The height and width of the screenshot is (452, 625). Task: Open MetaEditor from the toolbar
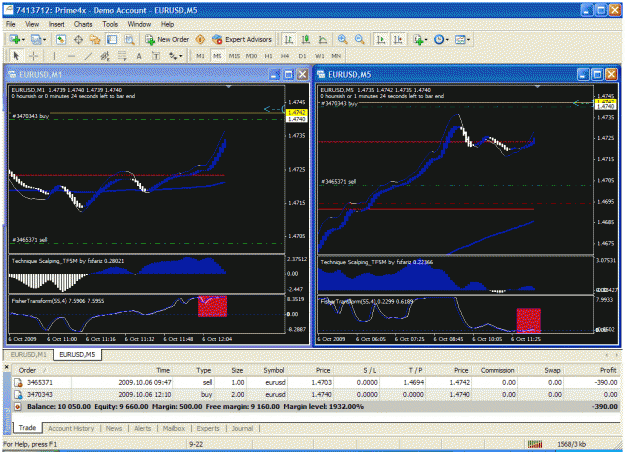click(200, 39)
